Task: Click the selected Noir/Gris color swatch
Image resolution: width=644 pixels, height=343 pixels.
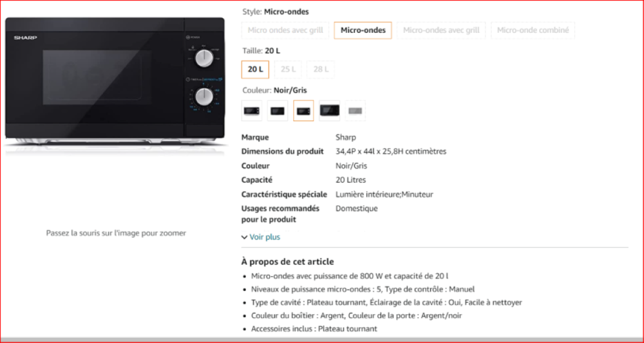Action: click(303, 111)
